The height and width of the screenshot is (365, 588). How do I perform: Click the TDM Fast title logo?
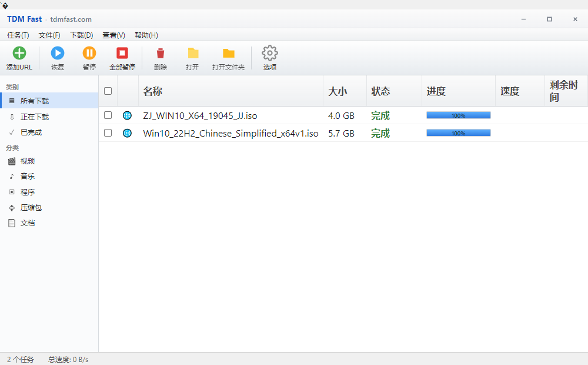click(x=24, y=19)
